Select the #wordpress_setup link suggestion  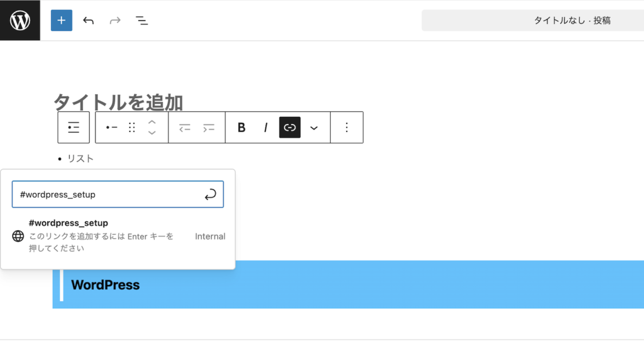tap(119, 236)
